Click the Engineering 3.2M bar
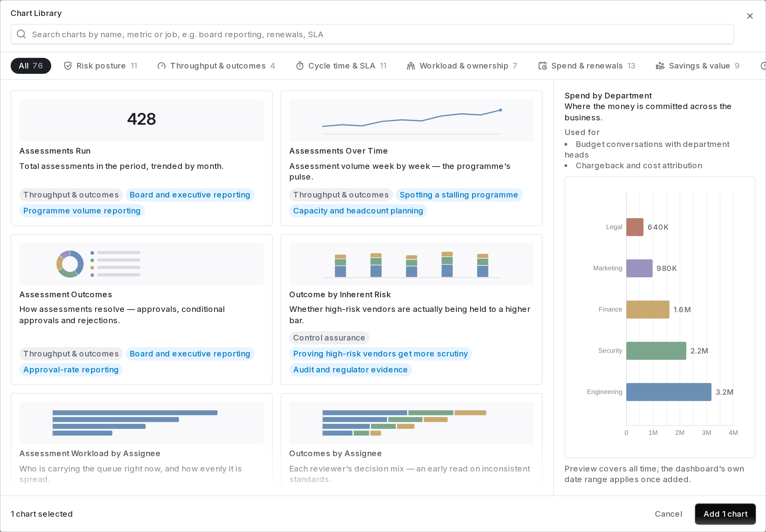Image resolution: width=766 pixels, height=532 pixels. pyautogui.click(x=669, y=392)
